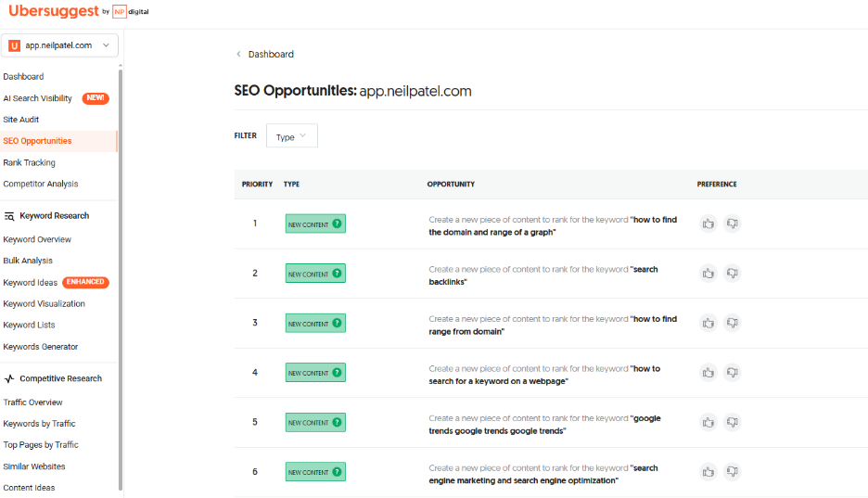This screenshot has width=868, height=498.
Task: Go to Keyword Lists
Action: pyautogui.click(x=29, y=325)
